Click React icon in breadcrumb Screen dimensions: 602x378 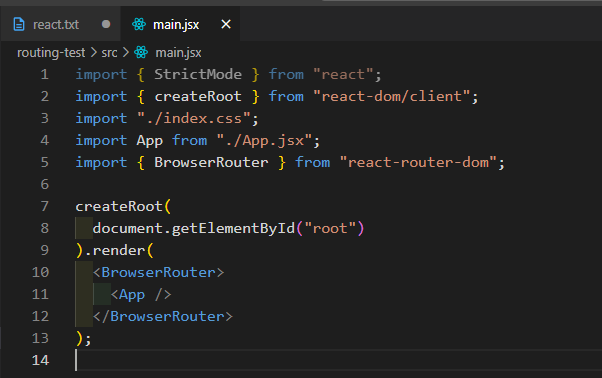[x=141, y=52]
